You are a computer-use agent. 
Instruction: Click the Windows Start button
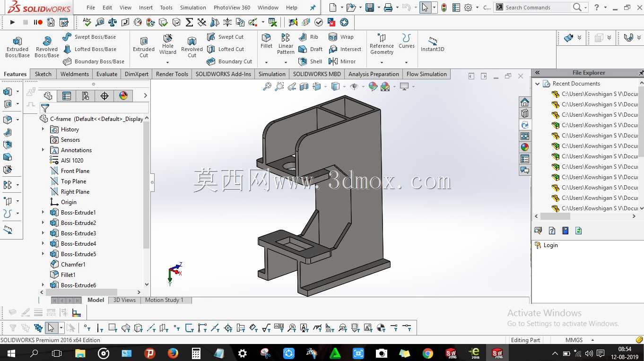tap(11, 353)
